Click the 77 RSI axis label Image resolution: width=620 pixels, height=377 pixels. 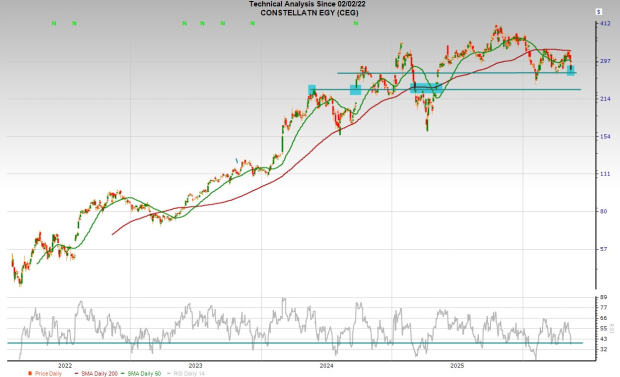pos(603,307)
